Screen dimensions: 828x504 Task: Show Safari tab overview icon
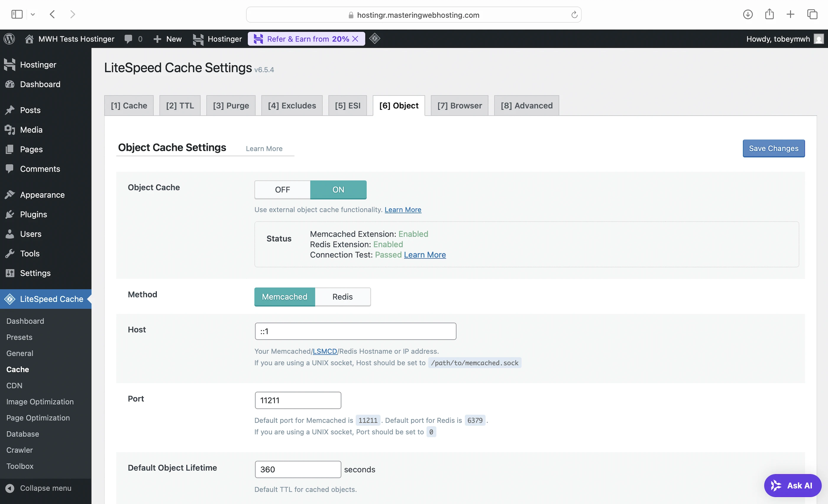point(812,14)
